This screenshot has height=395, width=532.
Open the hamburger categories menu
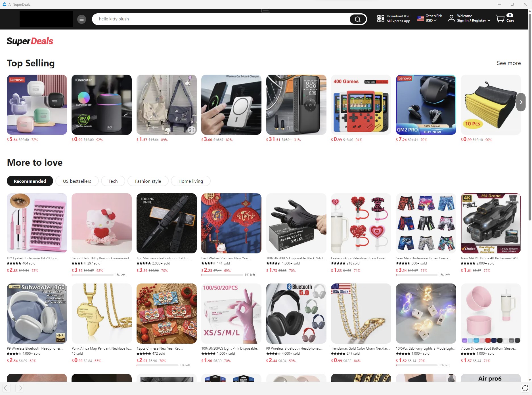pos(81,19)
